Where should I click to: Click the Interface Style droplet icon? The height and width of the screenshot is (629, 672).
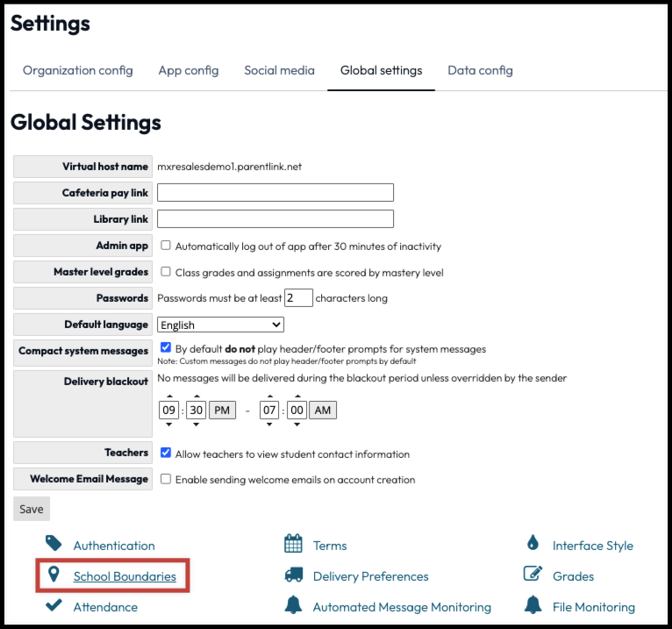pos(533,544)
